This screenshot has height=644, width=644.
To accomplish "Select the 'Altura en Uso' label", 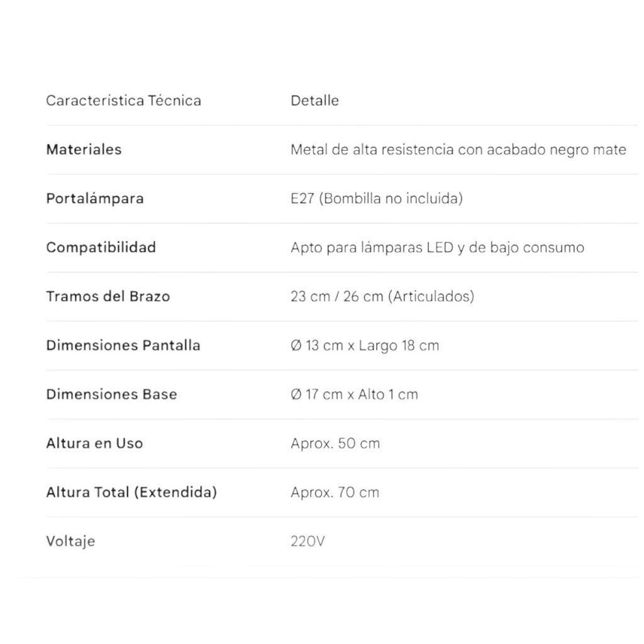I will point(94,443).
